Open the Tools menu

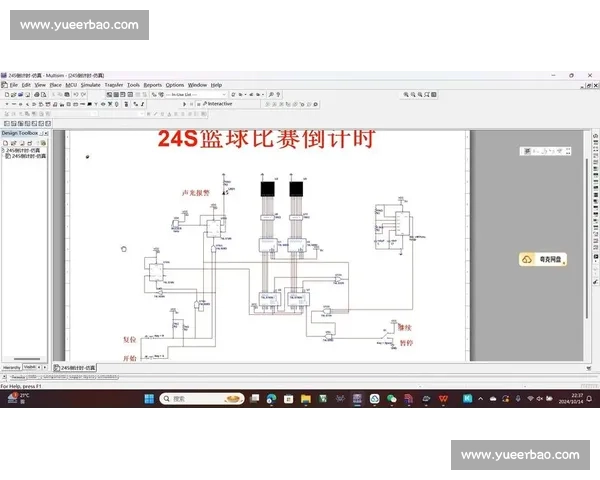click(x=134, y=85)
